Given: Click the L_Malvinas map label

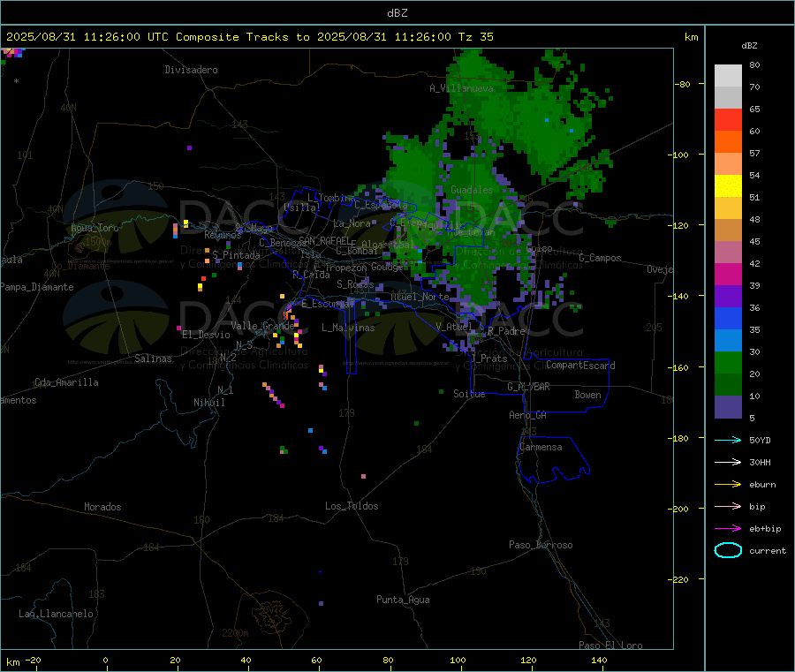Looking at the screenshot, I should pyautogui.click(x=348, y=328).
